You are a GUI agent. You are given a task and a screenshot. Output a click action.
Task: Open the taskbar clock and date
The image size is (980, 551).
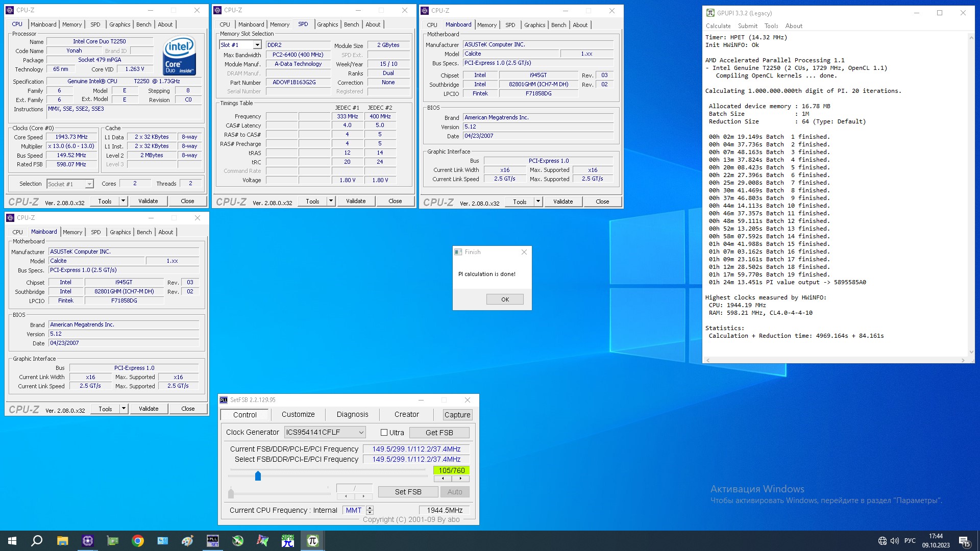936,541
